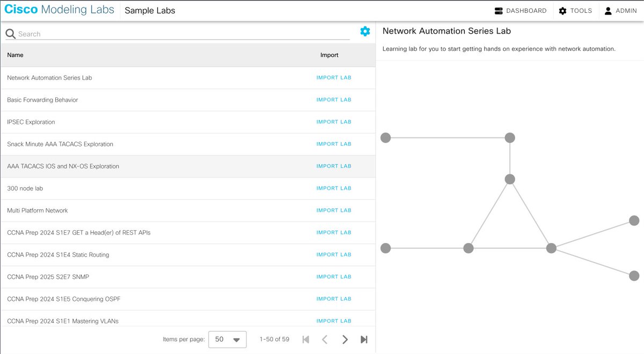This screenshot has height=354, width=644.
Task: Select the 300 node lab row
Action: (x=188, y=188)
